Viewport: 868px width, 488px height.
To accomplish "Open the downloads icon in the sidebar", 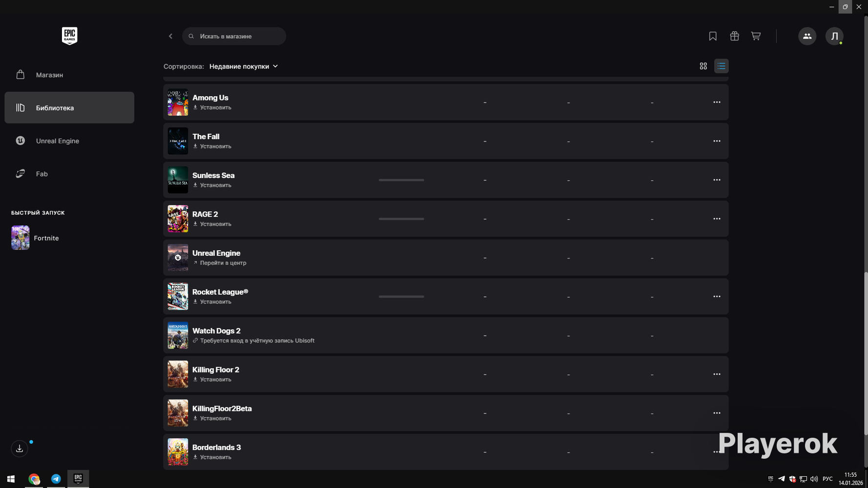I will point(20,448).
